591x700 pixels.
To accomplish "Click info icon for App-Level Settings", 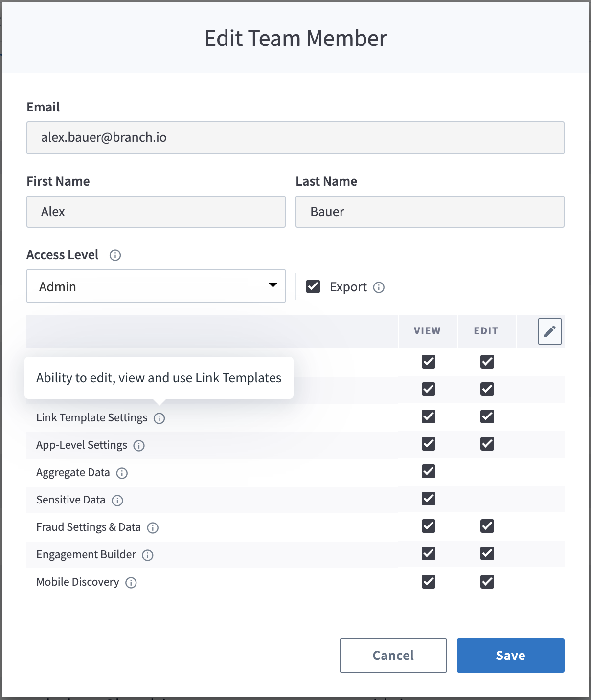I will pyautogui.click(x=139, y=446).
